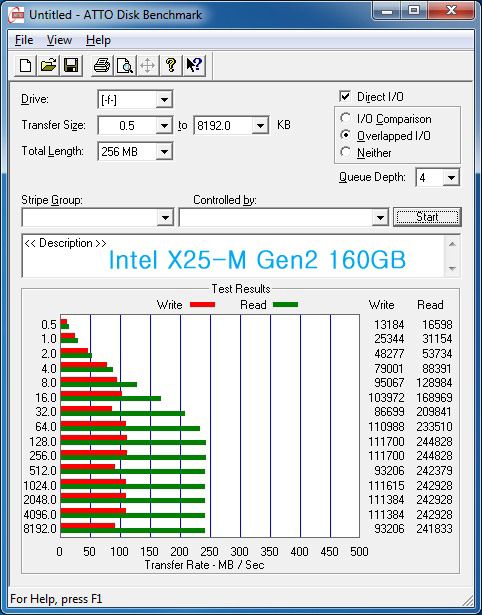The width and height of the screenshot is (482, 615).
Task: Save results with floppy disk icon
Action: (71, 65)
